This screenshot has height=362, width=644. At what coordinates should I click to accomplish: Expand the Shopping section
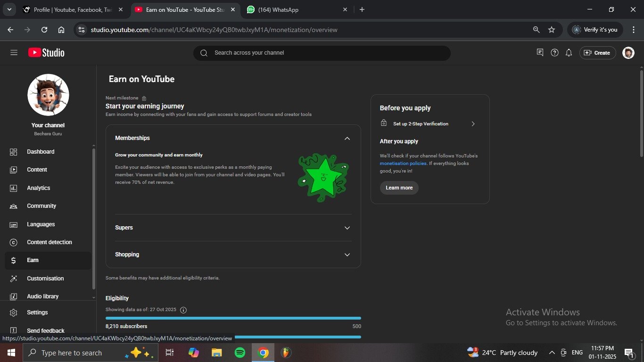coord(347,255)
